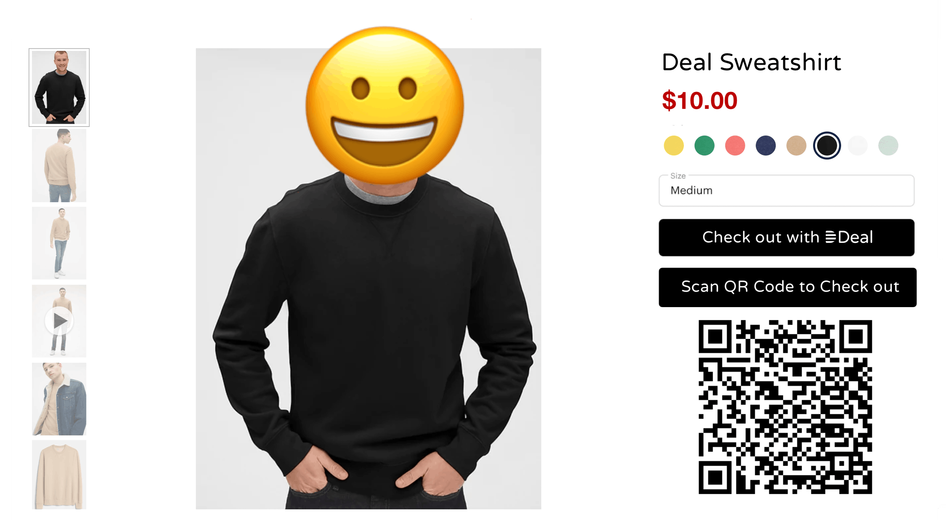
Task: Click the main product image
Action: point(368,279)
